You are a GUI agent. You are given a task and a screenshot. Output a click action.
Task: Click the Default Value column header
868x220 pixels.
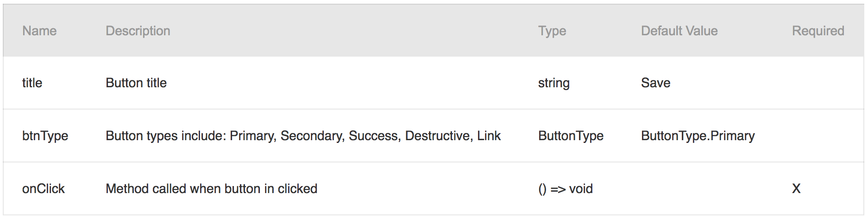pos(679,31)
